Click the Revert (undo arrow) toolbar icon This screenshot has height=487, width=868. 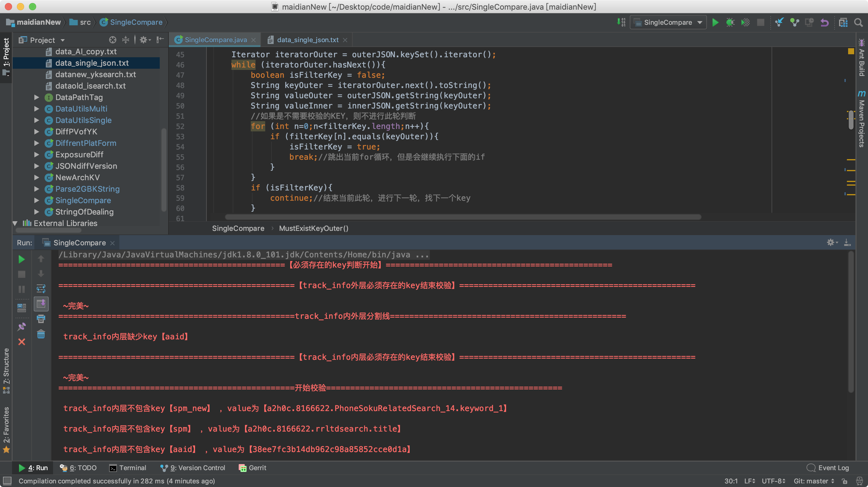coord(824,23)
